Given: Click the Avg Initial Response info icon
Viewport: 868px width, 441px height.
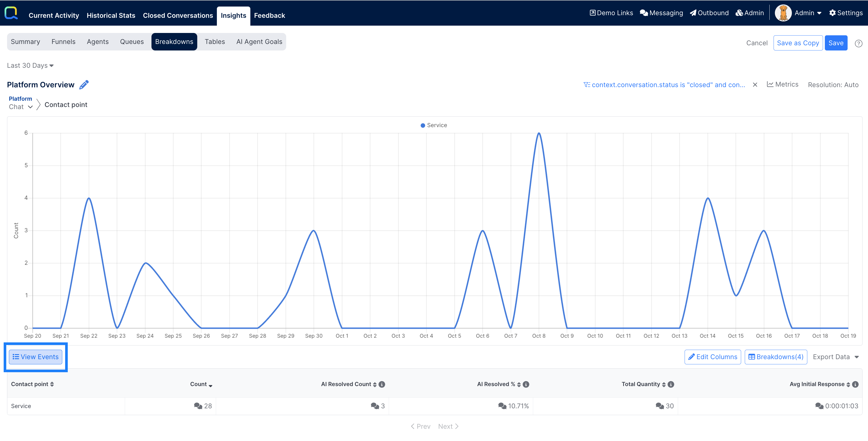Looking at the screenshot, I should [x=855, y=385].
